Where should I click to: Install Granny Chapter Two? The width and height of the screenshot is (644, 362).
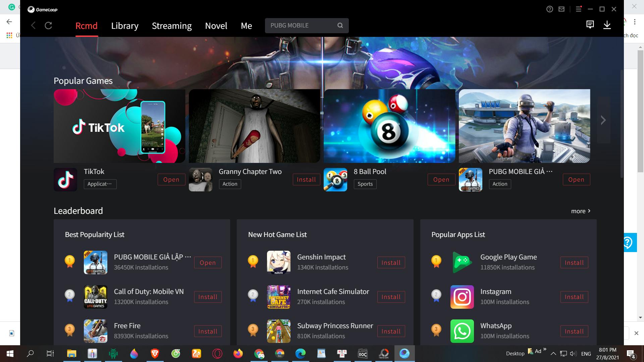(x=306, y=180)
